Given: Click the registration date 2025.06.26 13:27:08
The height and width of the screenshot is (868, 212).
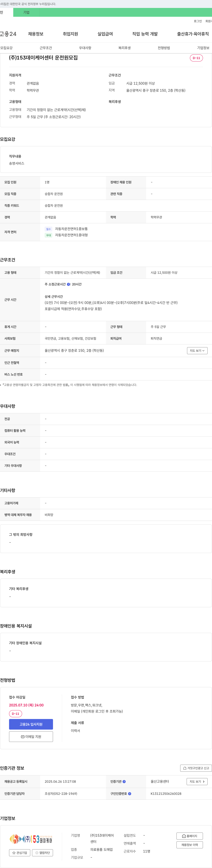Looking at the screenshot, I should pyautogui.click(x=60, y=781).
